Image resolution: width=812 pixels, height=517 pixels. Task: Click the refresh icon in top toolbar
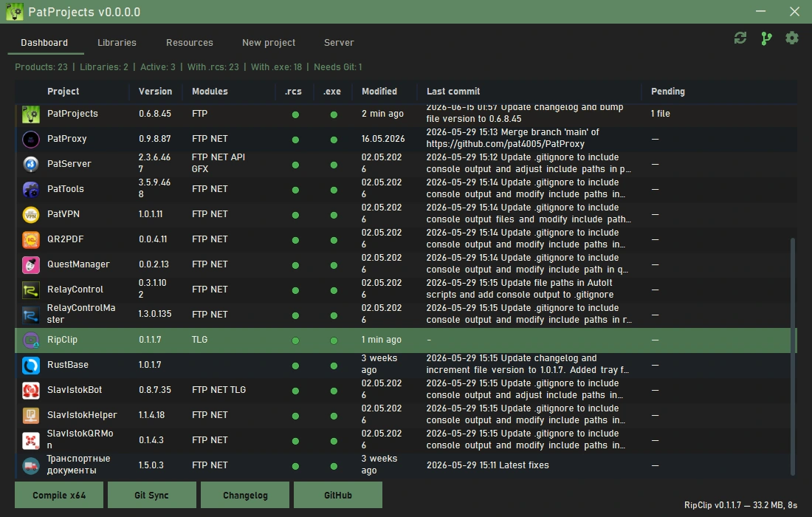click(x=740, y=38)
